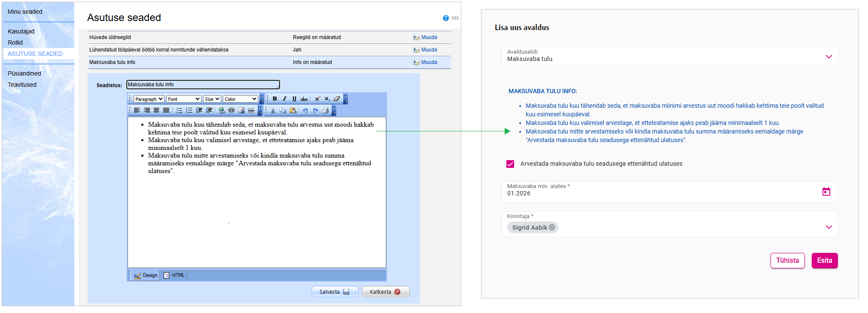Screen dimensions: 868x313
Task: Open Kasutajad in the left sidebar
Action: [x=21, y=31]
